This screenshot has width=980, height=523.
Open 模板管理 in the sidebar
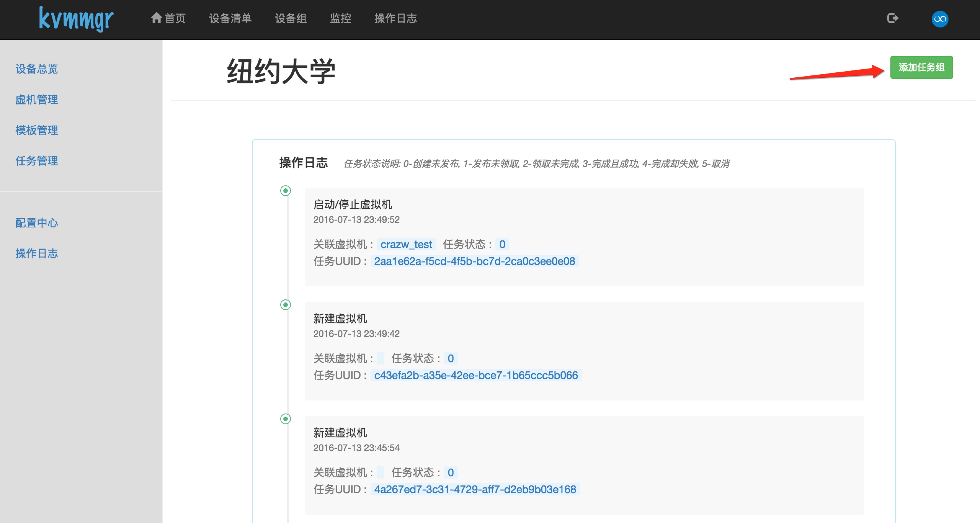tap(37, 130)
